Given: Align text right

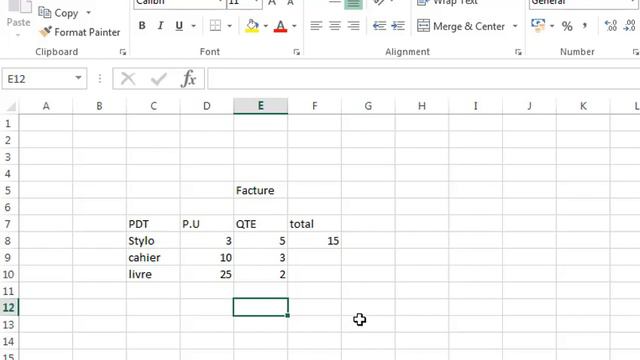Looking at the screenshot, I should [x=353, y=26].
